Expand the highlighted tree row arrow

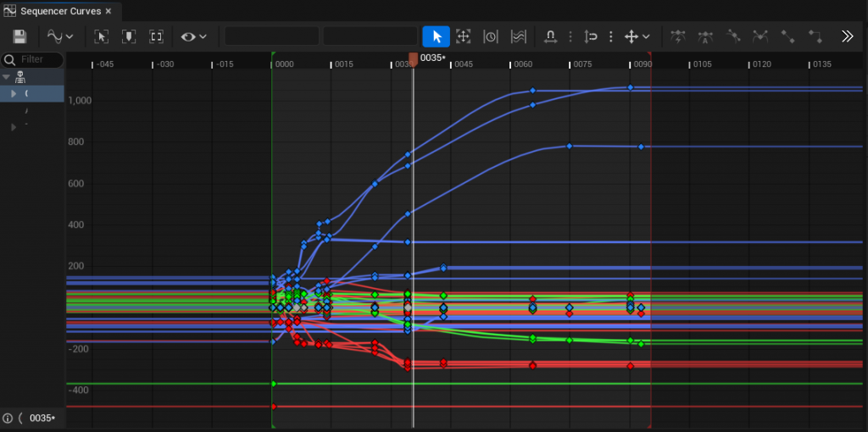[14, 93]
